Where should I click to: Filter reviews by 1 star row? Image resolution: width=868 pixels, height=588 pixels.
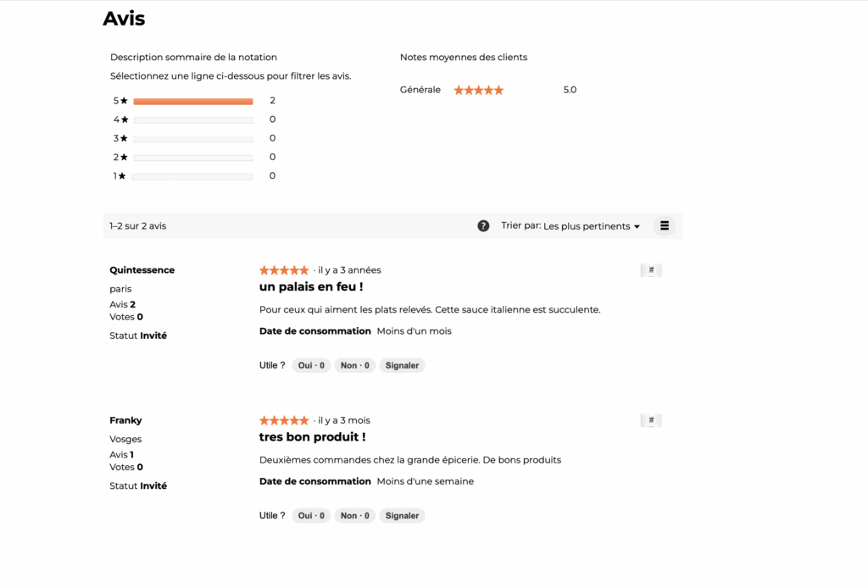coord(194,176)
